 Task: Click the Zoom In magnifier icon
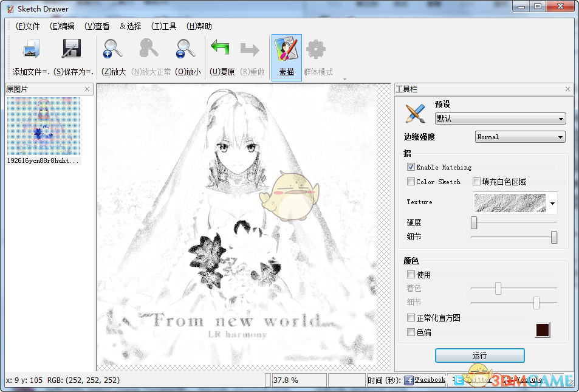pyautogui.click(x=112, y=49)
